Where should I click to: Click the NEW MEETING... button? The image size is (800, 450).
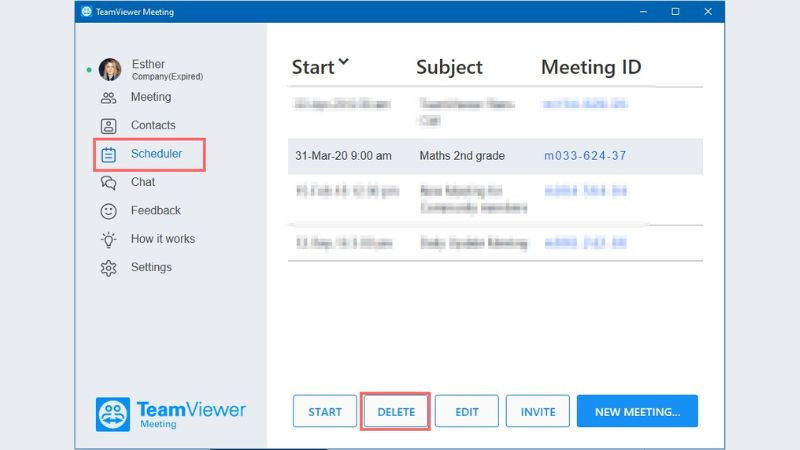tap(637, 411)
